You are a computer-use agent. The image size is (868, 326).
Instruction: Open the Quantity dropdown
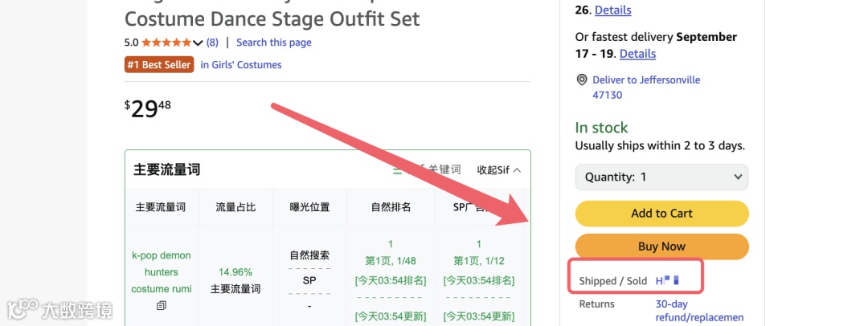(661, 177)
